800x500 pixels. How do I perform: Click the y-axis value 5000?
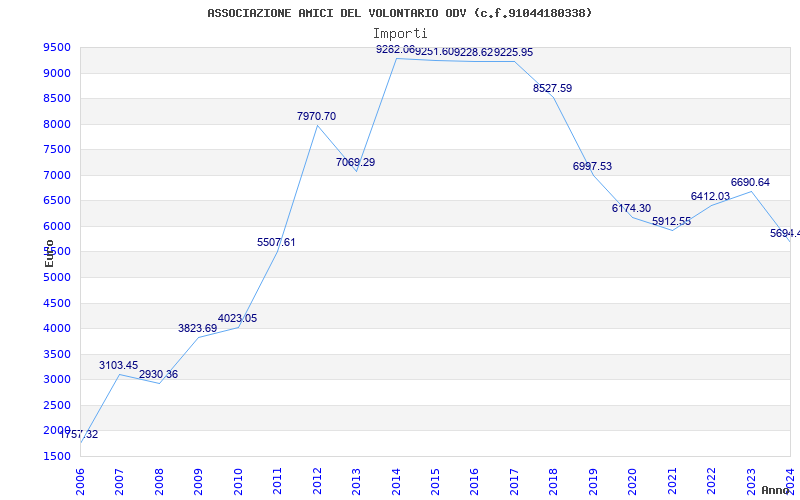59,278
